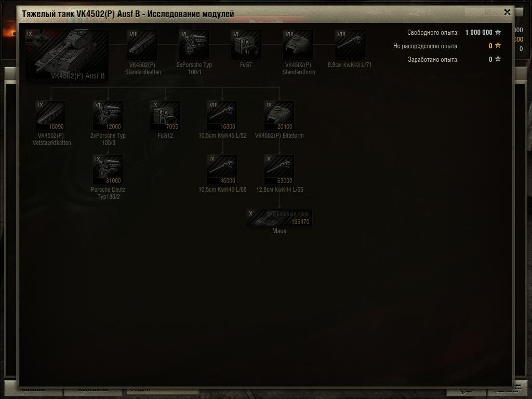Image resolution: width=532 pixels, height=399 pixels.
Task: Click the 'Свободного опыта:' label
Action: (433, 33)
